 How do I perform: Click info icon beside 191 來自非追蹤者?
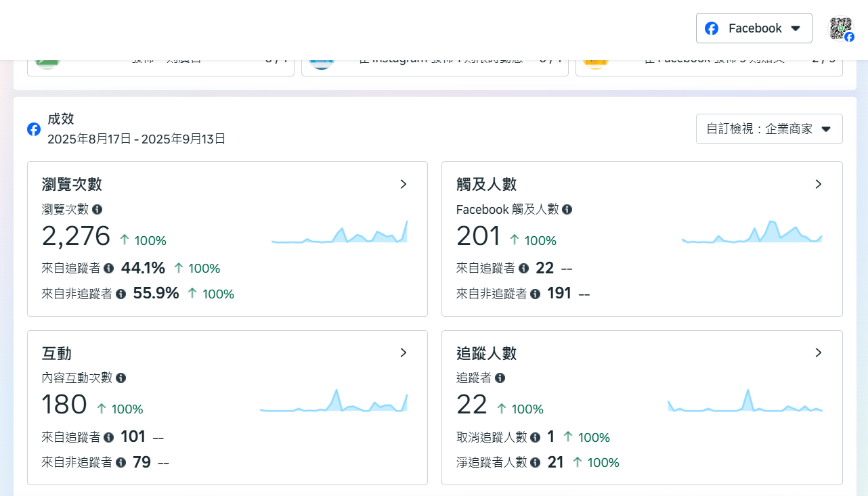click(x=536, y=294)
